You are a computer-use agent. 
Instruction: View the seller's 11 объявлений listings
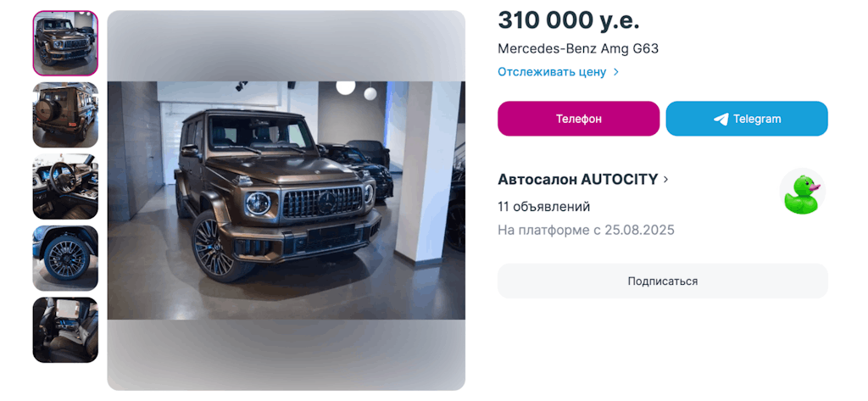point(543,207)
